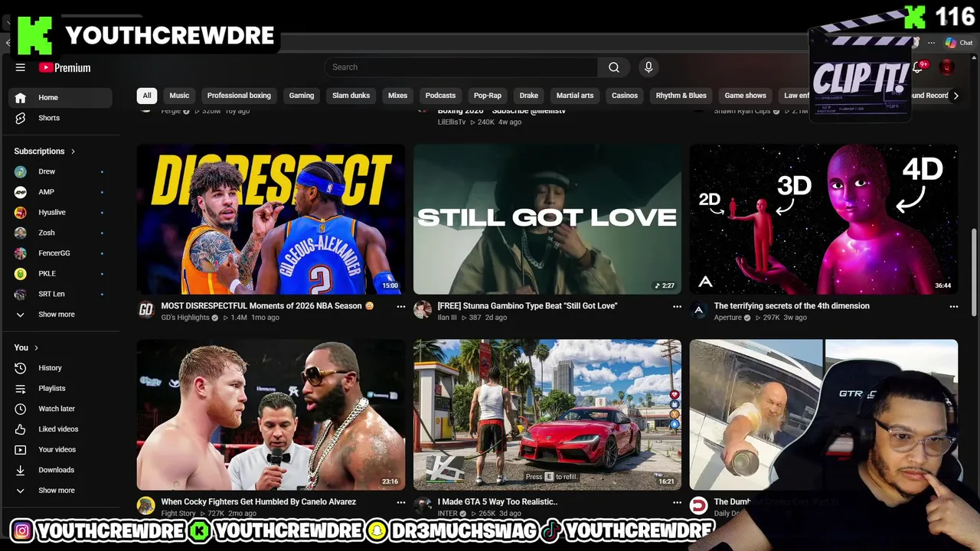The height and width of the screenshot is (551, 980).
Task: Select the Casinos filter chip
Action: (625, 96)
